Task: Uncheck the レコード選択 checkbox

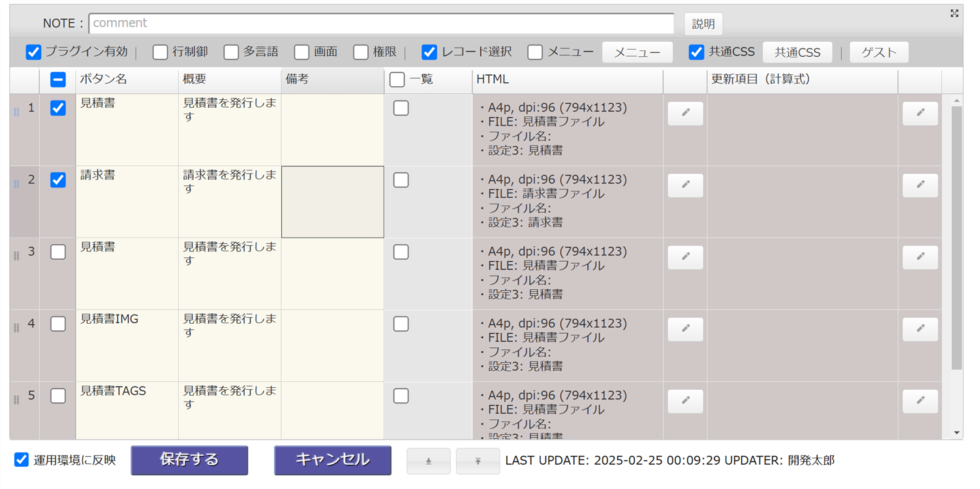Action: tap(429, 52)
